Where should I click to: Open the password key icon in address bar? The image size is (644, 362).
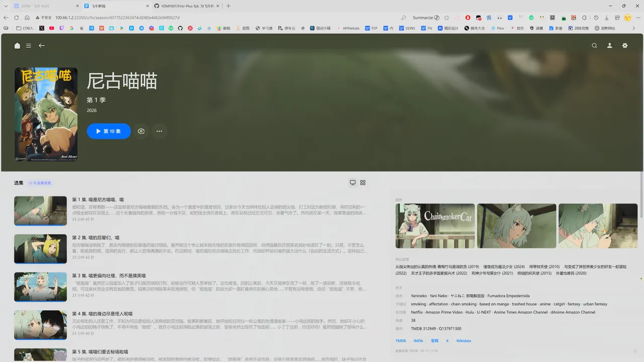(404, 18)
